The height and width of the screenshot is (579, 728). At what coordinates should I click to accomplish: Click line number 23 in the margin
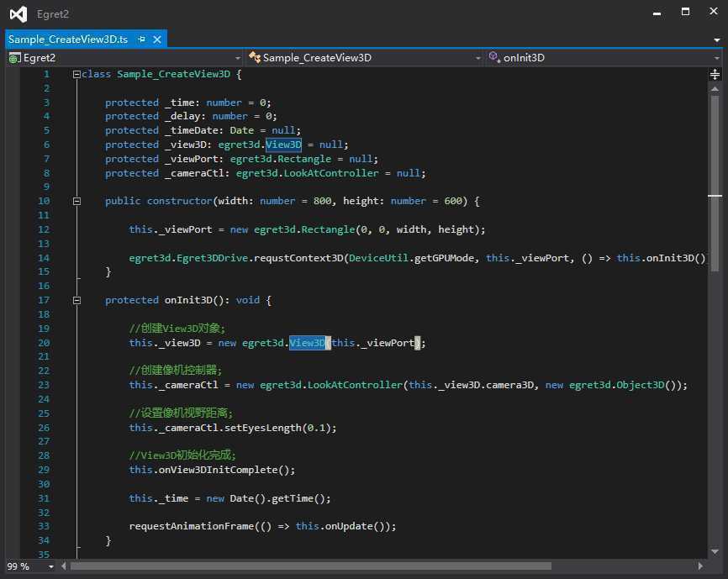click(x=44, y=386)
